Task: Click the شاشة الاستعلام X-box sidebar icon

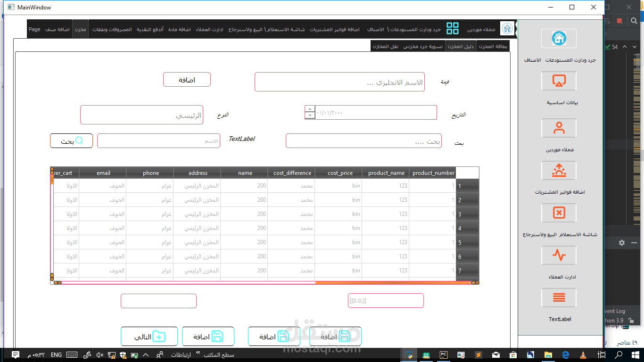Action: tap(559, 213)
